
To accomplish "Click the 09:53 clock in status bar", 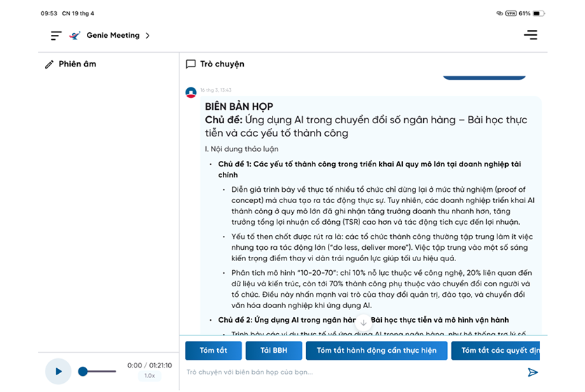I will (x=49, y=13).
